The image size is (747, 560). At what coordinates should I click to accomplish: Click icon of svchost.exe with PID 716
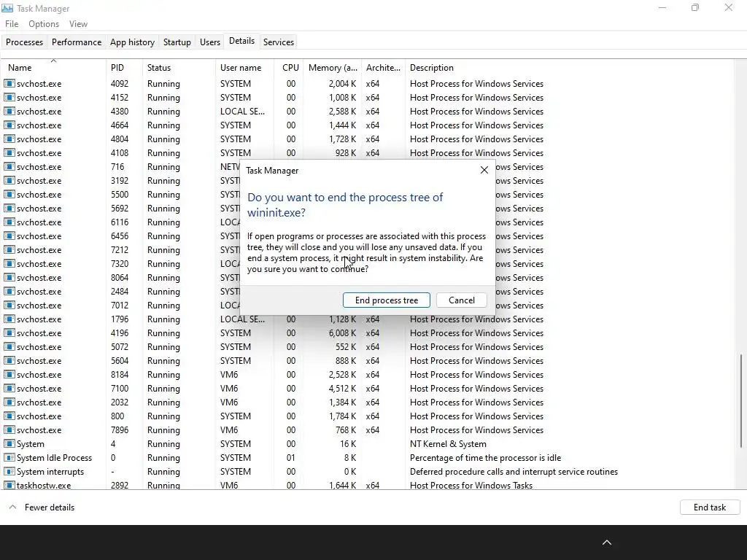pos(9,167)
